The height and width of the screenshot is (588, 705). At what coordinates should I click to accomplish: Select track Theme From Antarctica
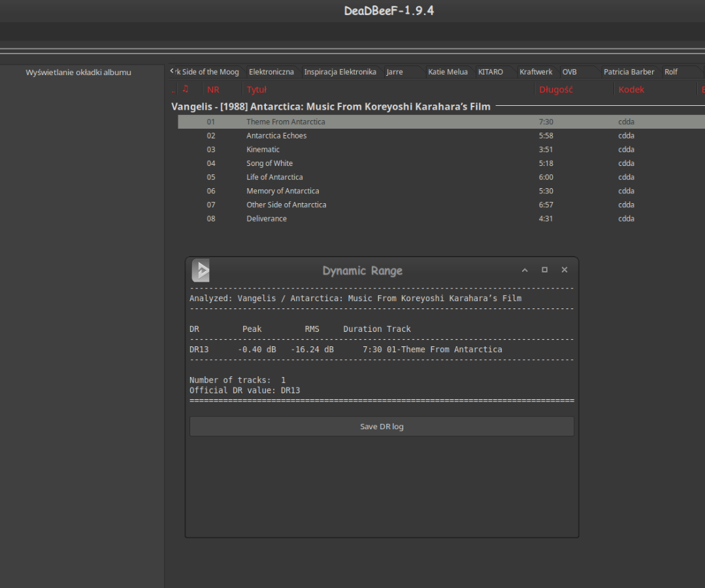coord(441,122)
